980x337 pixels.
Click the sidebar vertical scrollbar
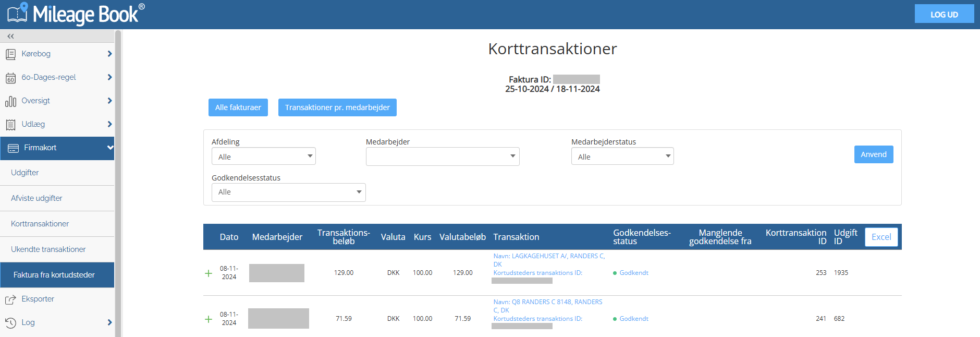tap(118, 183)
